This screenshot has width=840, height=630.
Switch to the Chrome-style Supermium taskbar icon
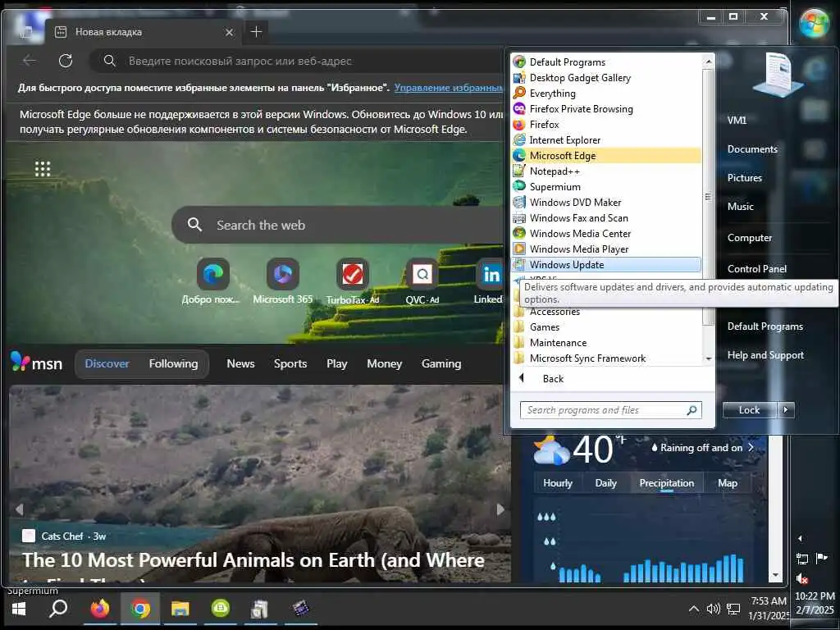(x=140, y=609)
